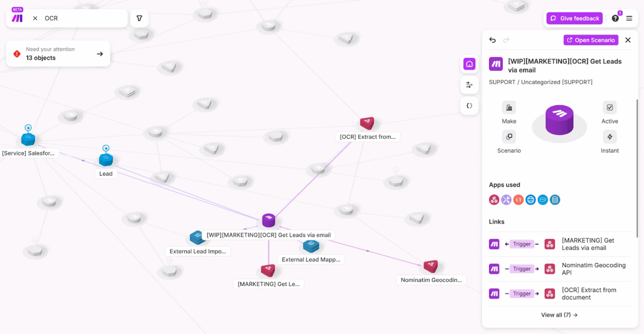Open the help question mark icon
The image size is (644, 334).
coord(615,18)
